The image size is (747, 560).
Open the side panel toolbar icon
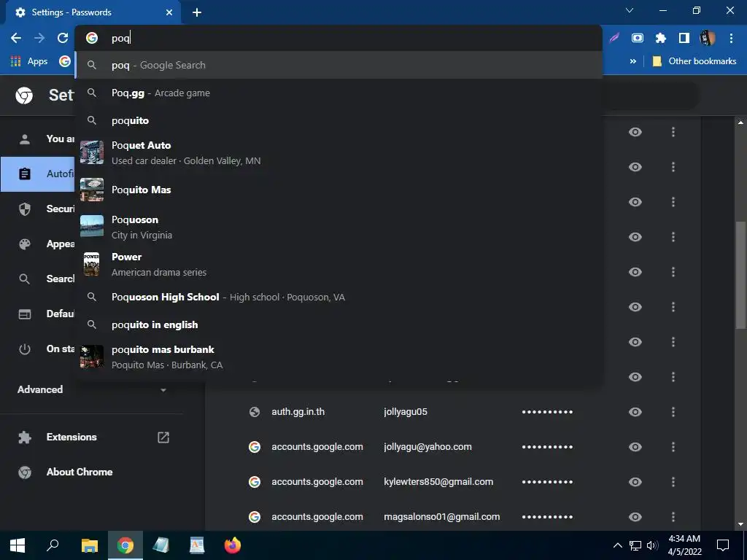click(x=684, y=38)
